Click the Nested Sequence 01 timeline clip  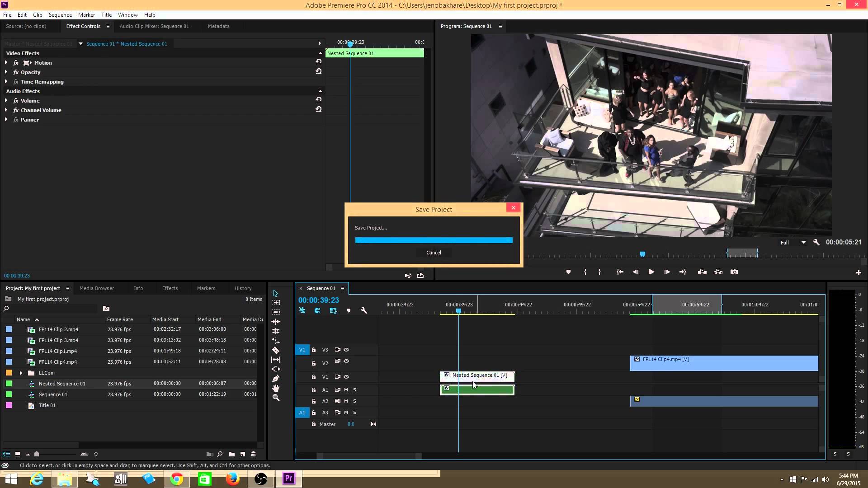[x=476, y=375]
